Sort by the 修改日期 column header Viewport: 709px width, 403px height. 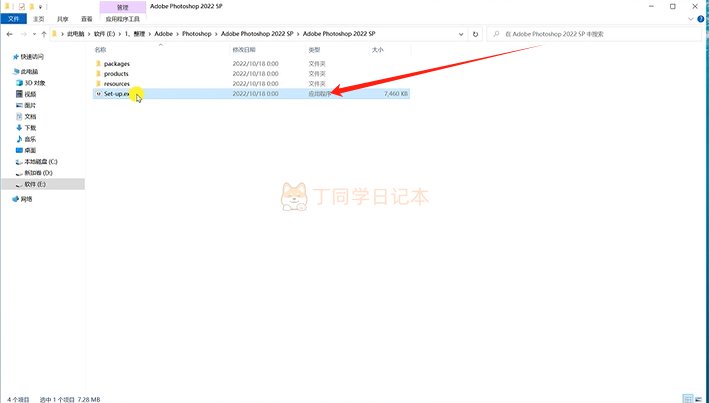coord(244,50)
